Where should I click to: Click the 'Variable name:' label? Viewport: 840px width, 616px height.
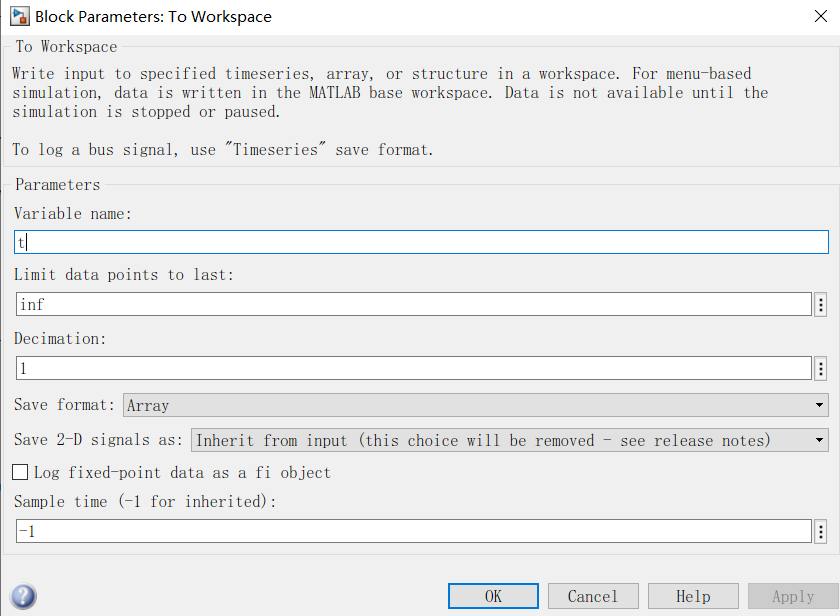tap(73, 214)
